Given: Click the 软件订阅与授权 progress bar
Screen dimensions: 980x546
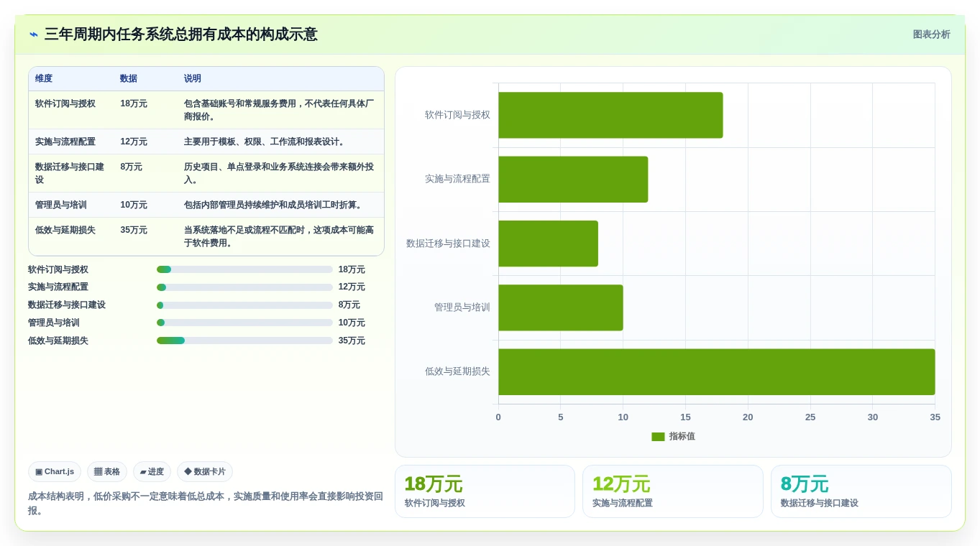Looking at the screenshot, I should click(244, 269).
